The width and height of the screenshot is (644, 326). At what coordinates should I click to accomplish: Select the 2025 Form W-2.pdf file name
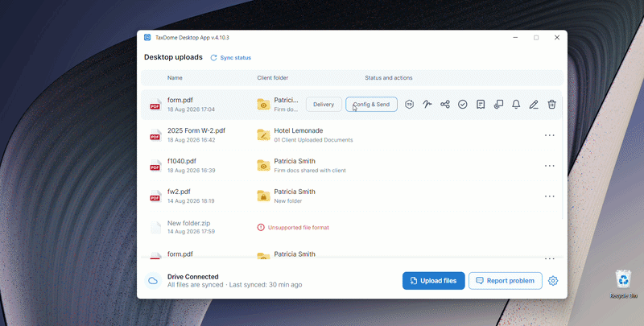[196, 130]
